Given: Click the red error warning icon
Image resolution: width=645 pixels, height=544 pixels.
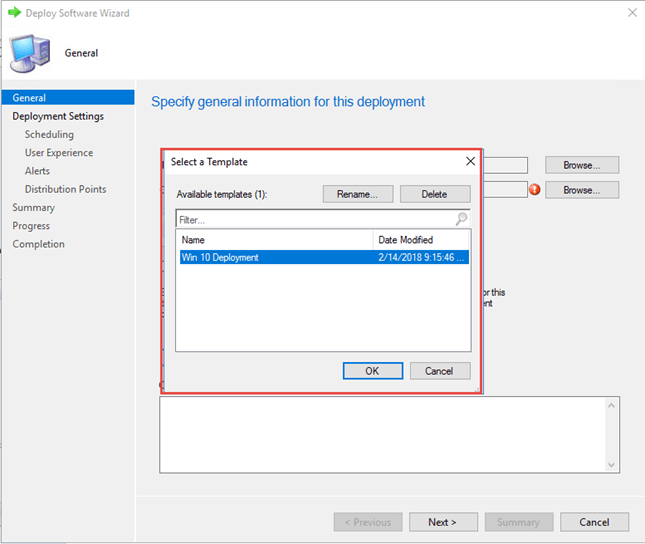Looking at the screenshot, I should 535,190.
